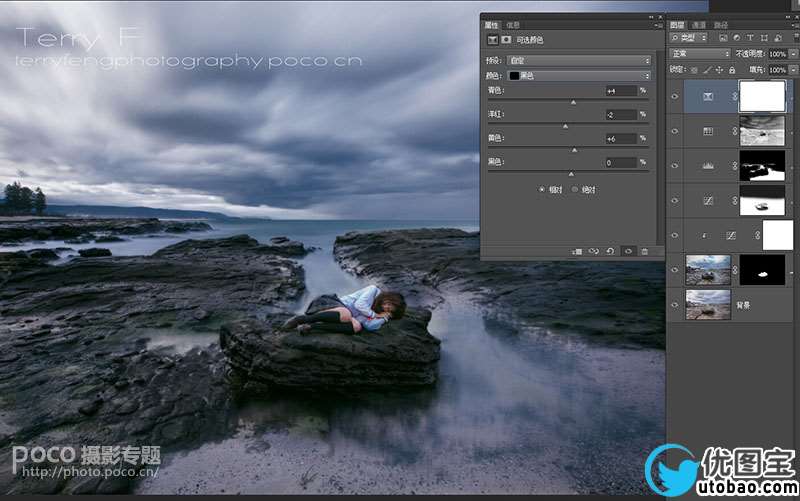Switch to the 路径 Paths tab
Viewport: 800px width, 501px height.
point(721,25)
